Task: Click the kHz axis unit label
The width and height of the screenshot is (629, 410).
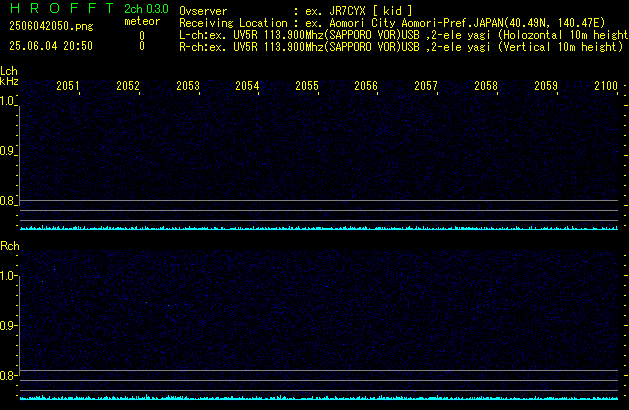Action: 9,81
